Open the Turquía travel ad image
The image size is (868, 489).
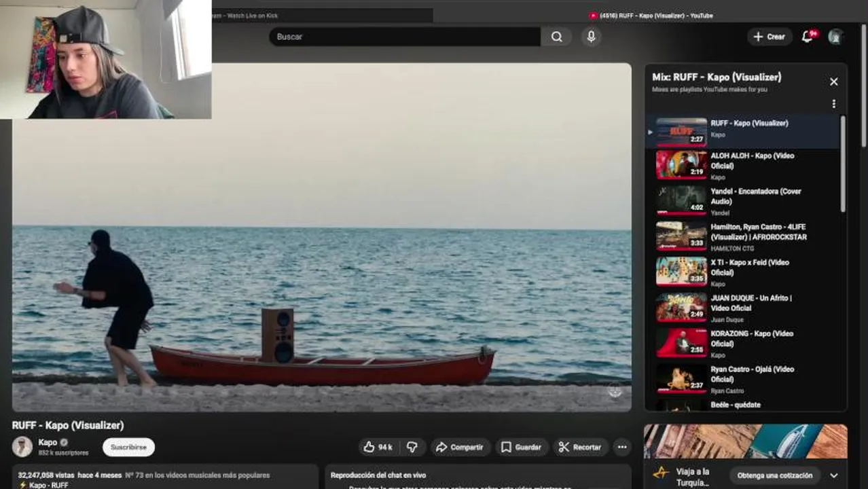tap(745, 441)
